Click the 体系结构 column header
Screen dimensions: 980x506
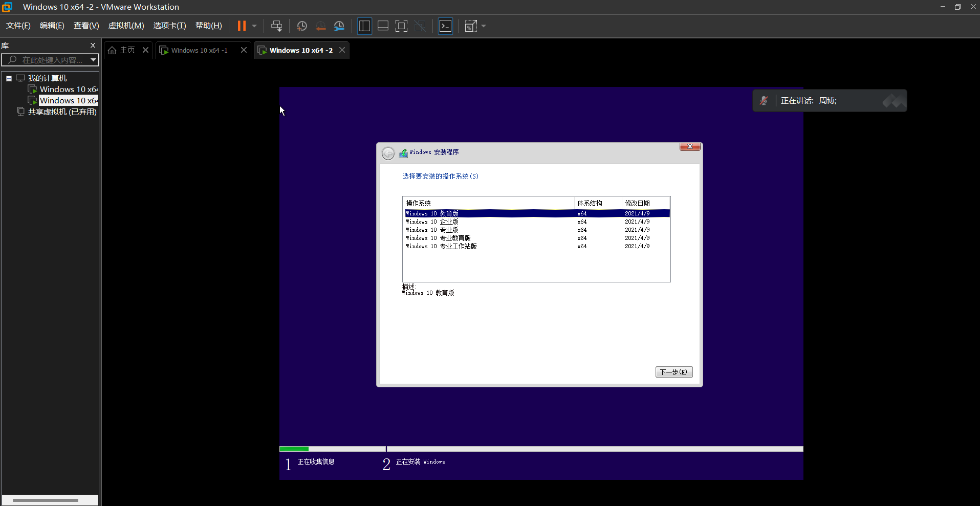tap(598, 203)
